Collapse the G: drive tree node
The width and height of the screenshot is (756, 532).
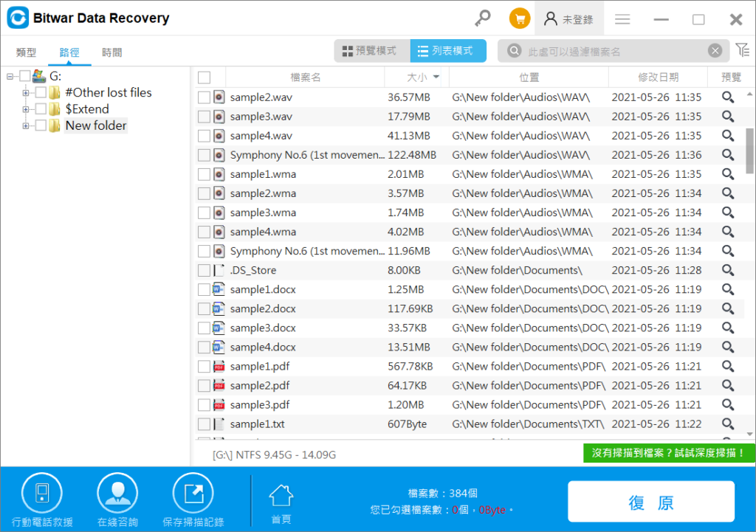point(10,76)
